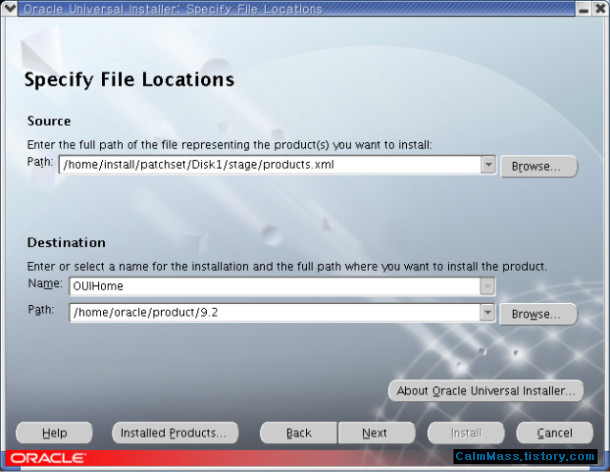Close the Oracle Universal Installer window

pos(601,9)
